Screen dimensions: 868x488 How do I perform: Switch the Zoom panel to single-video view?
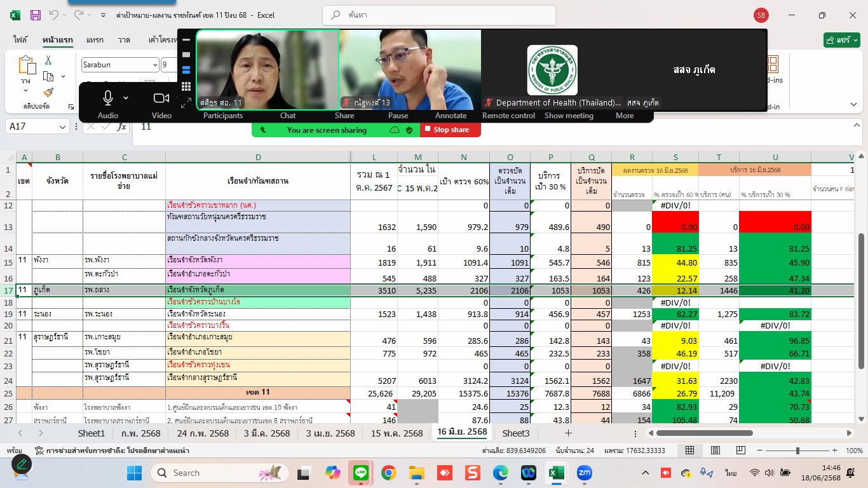pos(186,55)
